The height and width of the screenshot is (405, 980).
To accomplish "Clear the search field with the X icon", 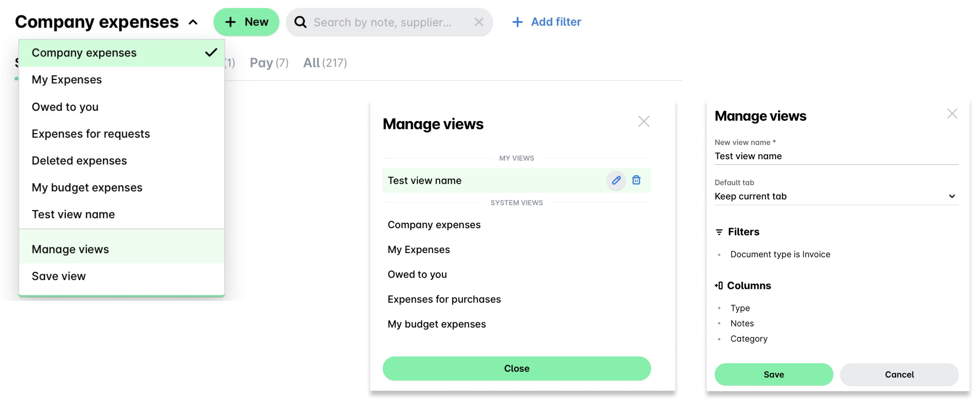I will 479,22.
